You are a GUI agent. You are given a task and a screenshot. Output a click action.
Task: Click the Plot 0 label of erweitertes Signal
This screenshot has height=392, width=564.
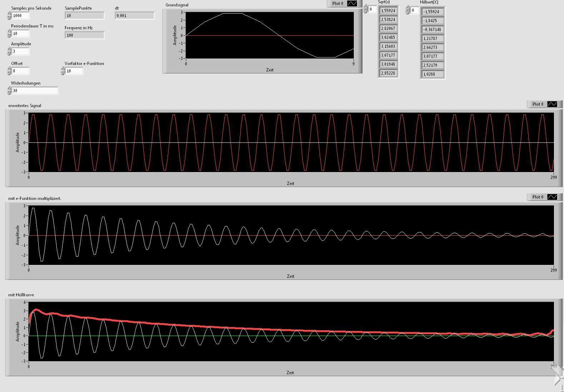(538, 104)
